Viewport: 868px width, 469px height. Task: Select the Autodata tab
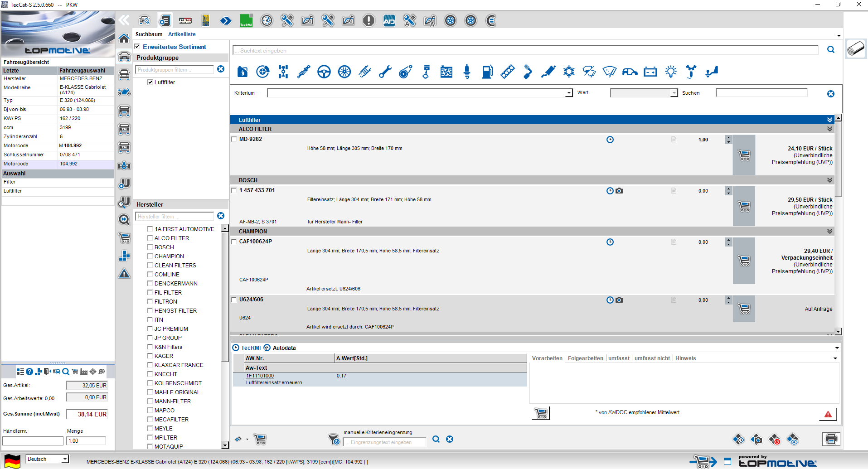284,348
